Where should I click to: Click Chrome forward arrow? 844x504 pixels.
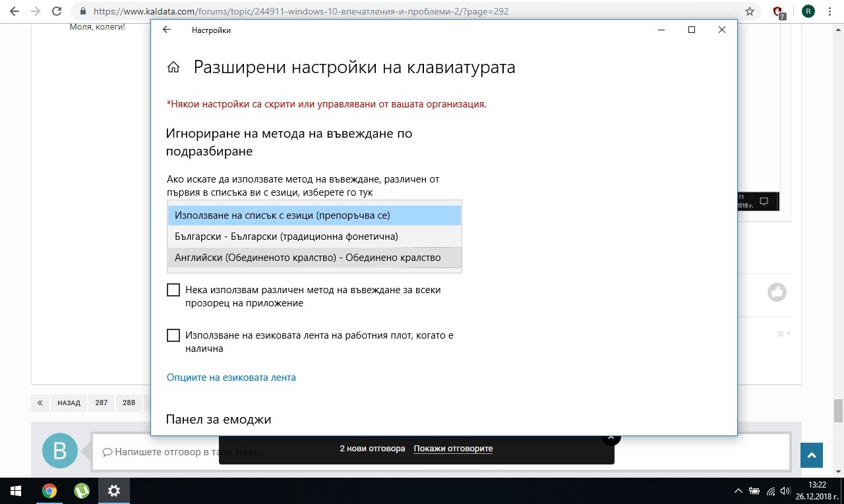tap(36, 11)
